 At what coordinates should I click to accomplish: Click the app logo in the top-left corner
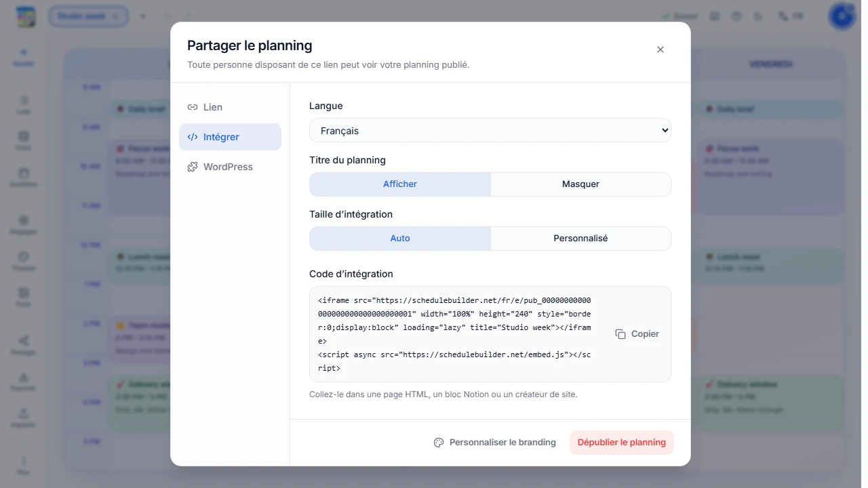26,16
